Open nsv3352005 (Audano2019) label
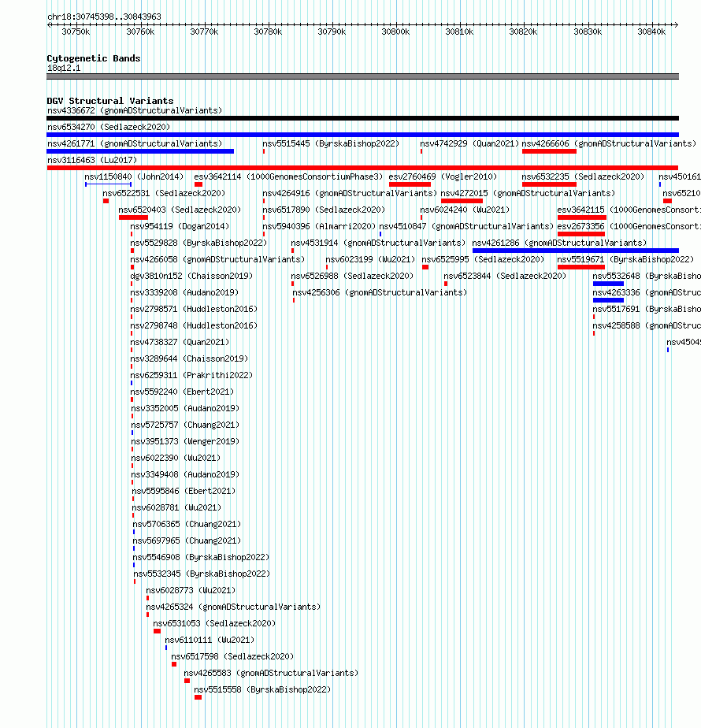Image resolution: width=701 pixels, height=728 pixels. 185,409
